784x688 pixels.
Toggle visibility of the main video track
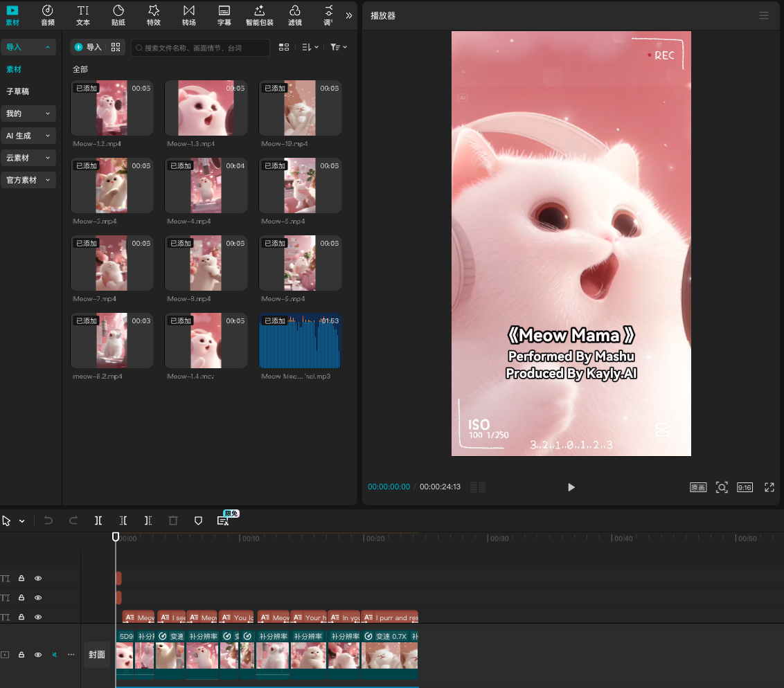pyautogui.click(x=38, y=655)
